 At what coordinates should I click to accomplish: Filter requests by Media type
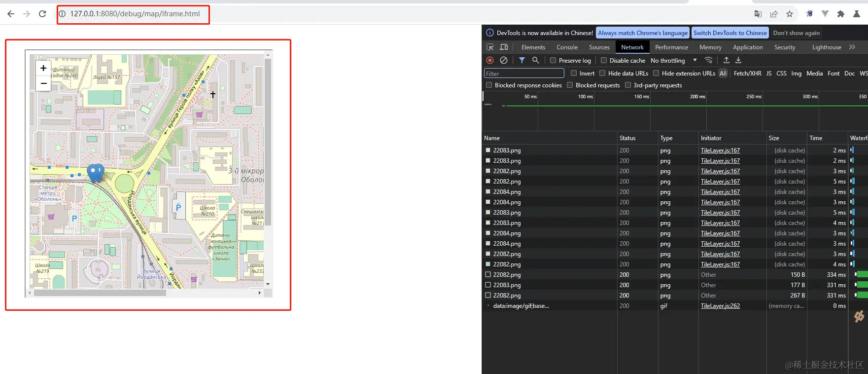814,73
